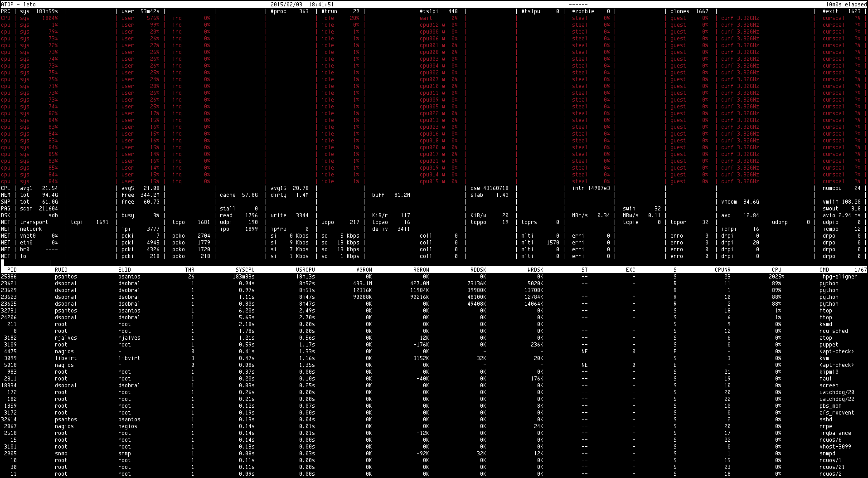The width and height of the screenshot is (868, 478).
Task: Click the 73136K RDDSK value
Action: point(476,283)
